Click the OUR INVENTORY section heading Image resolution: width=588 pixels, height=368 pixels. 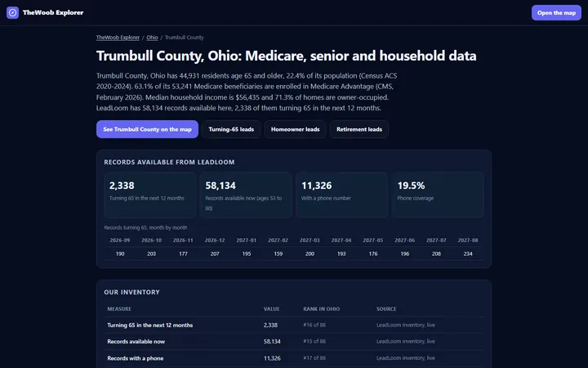131,292
